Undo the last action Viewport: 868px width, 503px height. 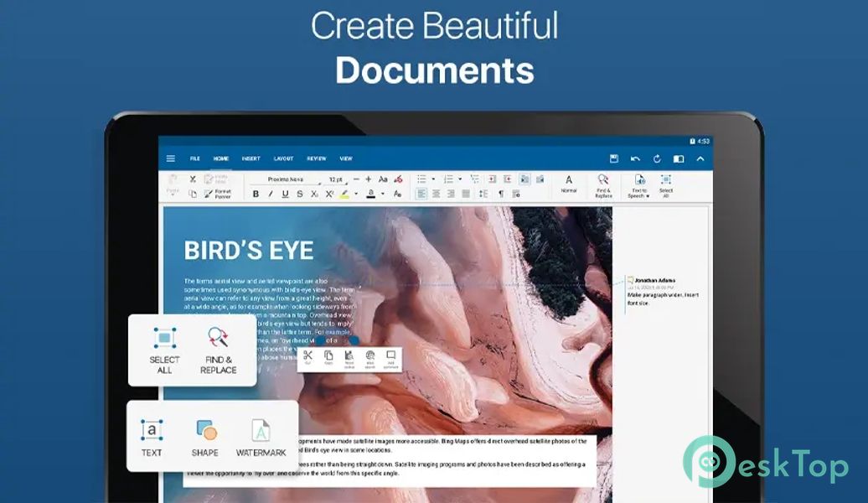[x=635, y=158]
